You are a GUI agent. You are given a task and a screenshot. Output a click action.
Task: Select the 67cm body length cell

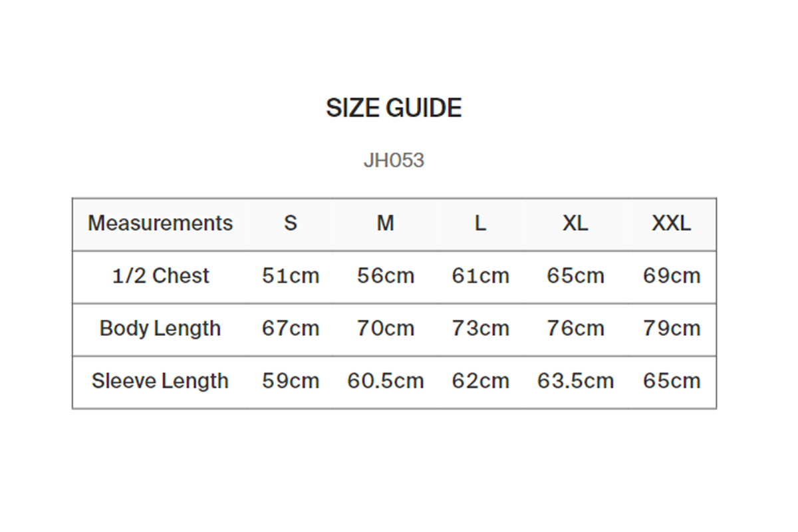291,328
